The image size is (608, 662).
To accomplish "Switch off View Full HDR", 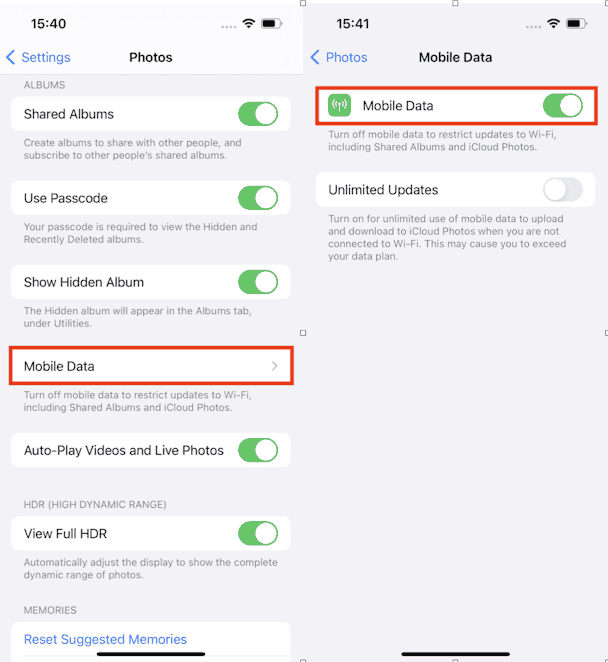I will (258, 534).
